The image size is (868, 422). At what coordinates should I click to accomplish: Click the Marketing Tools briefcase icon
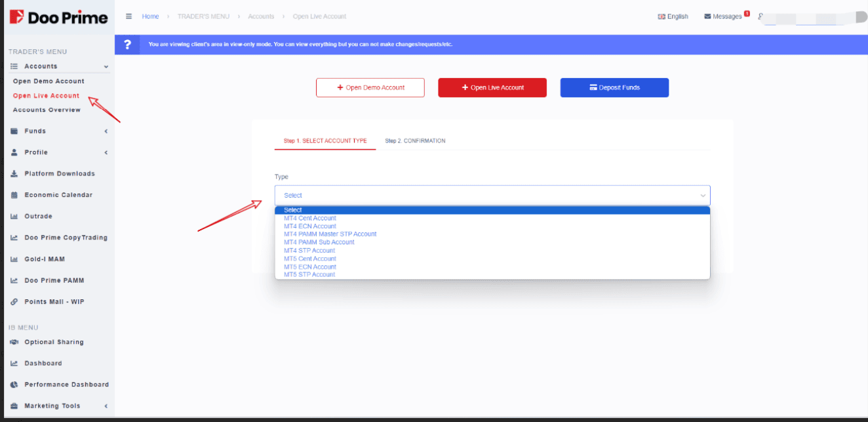(x=14, y=406)
